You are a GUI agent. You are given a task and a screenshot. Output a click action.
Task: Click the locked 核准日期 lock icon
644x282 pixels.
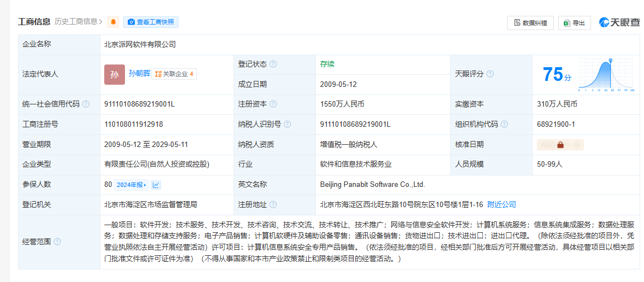(x=560, y=145)
